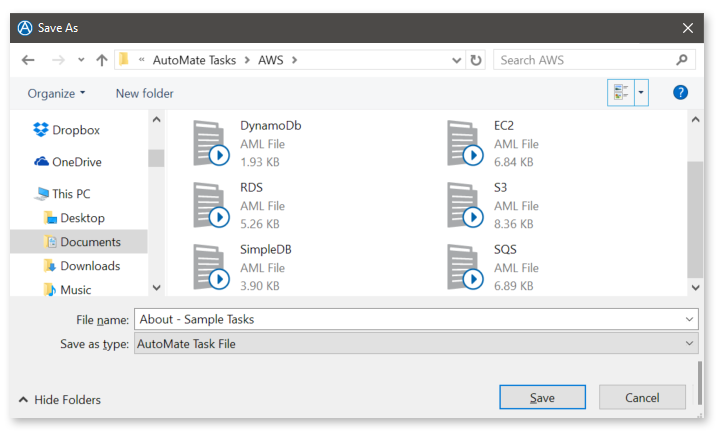721x433 pixels.
Task: Click the OneDrive cloud icon
Action: coord(41,161)
